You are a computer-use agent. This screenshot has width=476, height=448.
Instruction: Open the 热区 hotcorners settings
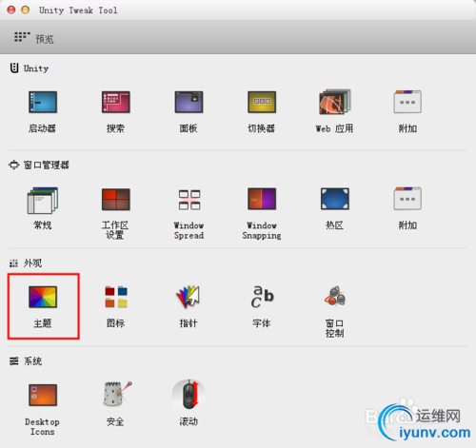[x=334, y=208]
